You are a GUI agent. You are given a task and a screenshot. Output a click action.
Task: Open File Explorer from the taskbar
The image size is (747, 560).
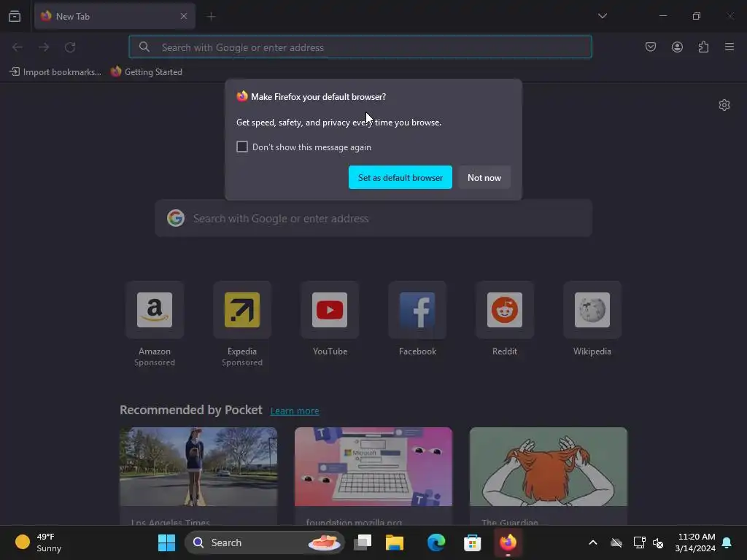(x=395, y=542)
